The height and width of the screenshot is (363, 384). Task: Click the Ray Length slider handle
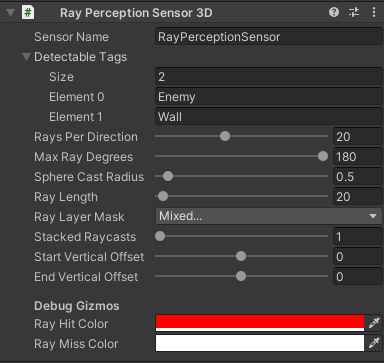[163, 196]
